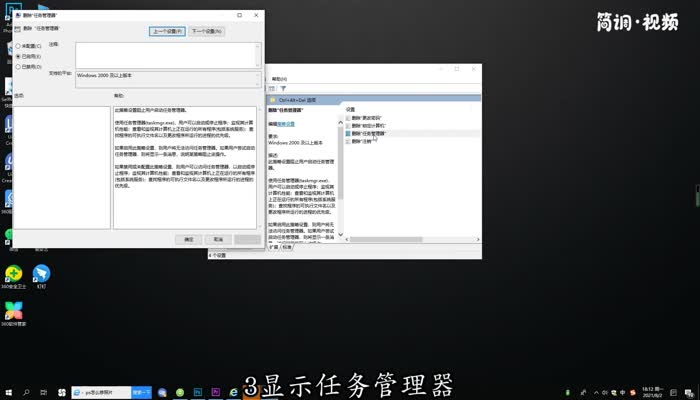Select the 删除"任务管理器" policy setting
Viewport: 700px width, 400px height.
368,133
